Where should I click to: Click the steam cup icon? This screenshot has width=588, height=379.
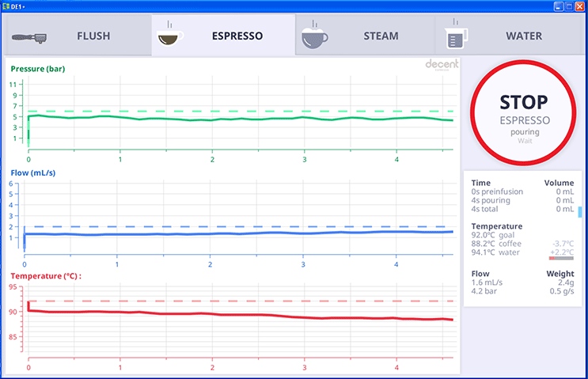click(x=314, y=35)
